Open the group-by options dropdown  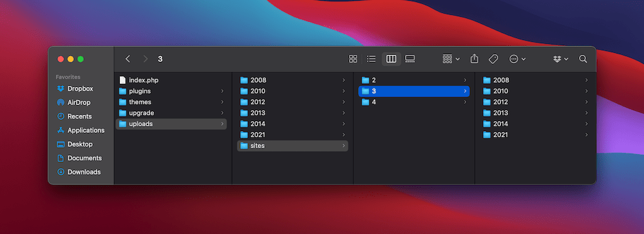451,59
